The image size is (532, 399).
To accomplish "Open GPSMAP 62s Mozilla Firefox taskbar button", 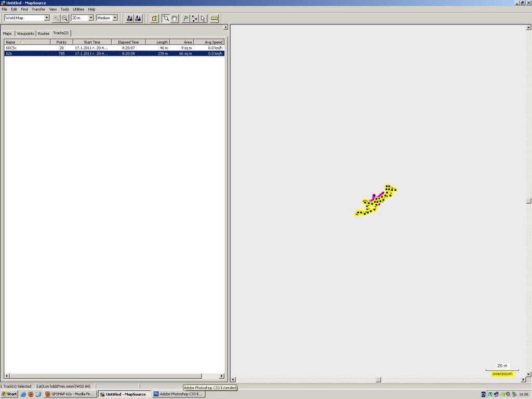I will pyautogui.click(x=70, y=394).
